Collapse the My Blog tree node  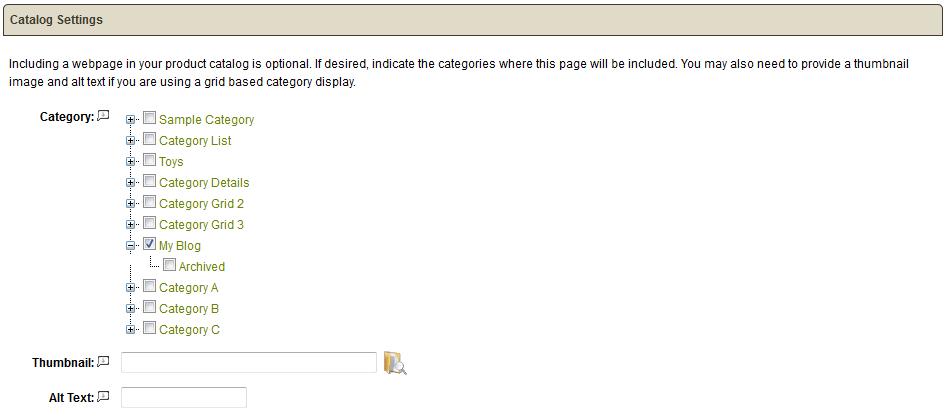pos(130,246)
